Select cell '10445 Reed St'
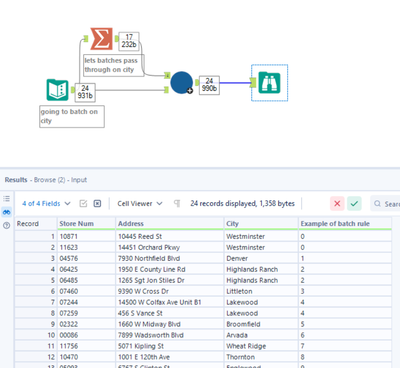Viewport: 400px width, 368px height. click(x=170, y=236)
